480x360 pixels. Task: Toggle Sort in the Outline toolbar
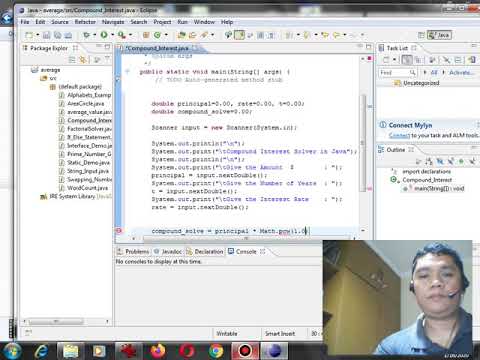click(x=429, y=162)
